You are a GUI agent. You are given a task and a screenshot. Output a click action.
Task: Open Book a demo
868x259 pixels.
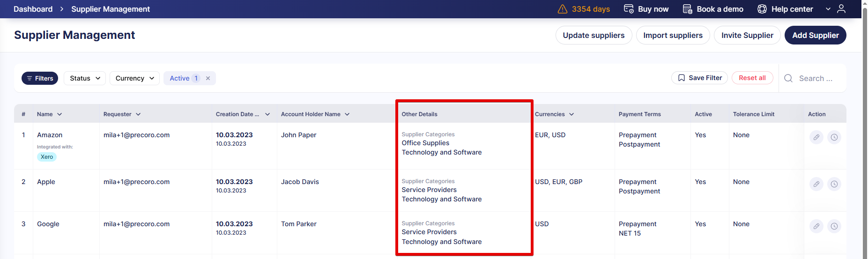[713, 9]
